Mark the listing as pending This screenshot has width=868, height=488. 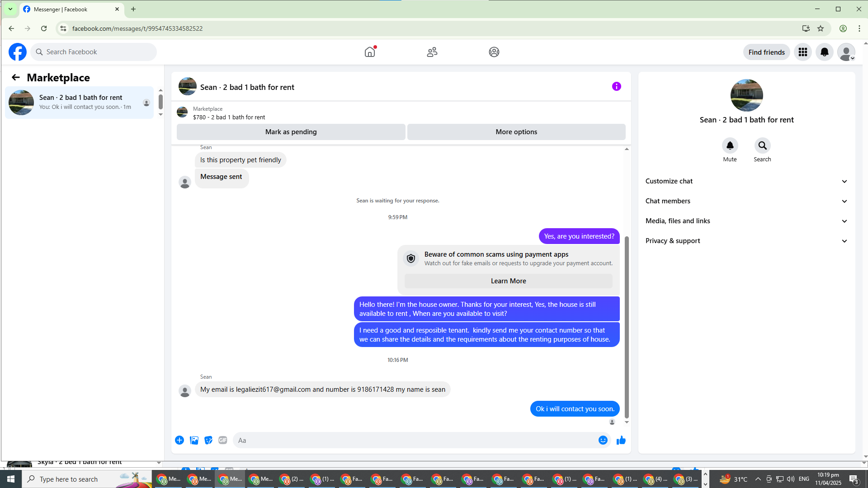(x=291, y=132)
